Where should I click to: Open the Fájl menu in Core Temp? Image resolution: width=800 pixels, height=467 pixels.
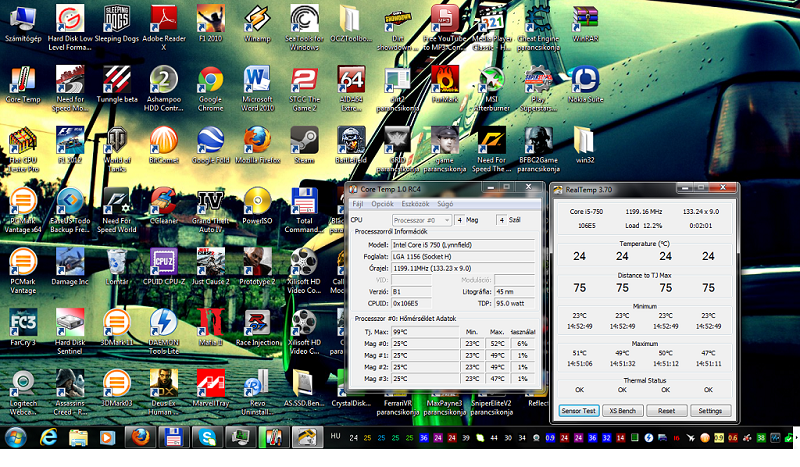click(x=358, y=204)
